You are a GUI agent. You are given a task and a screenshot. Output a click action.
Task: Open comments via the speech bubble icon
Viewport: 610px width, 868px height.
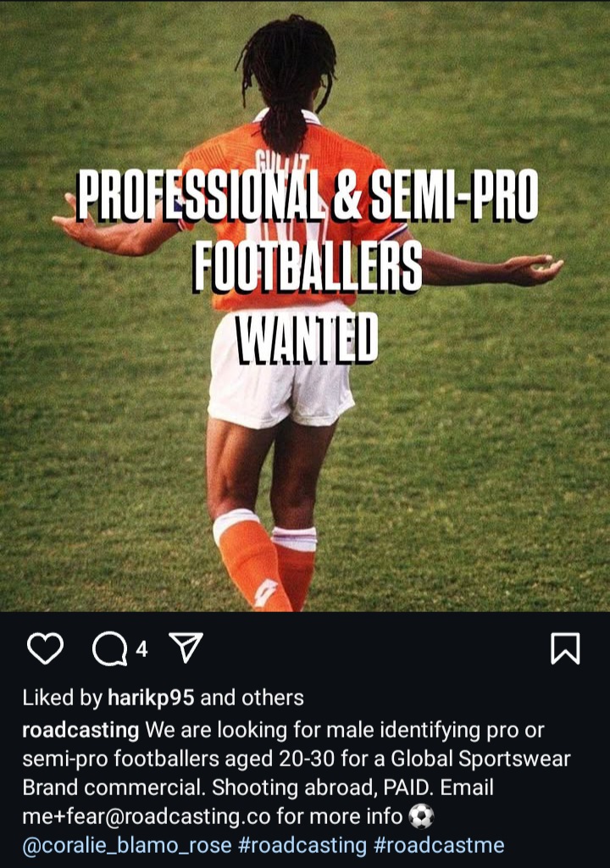(109, 648)
